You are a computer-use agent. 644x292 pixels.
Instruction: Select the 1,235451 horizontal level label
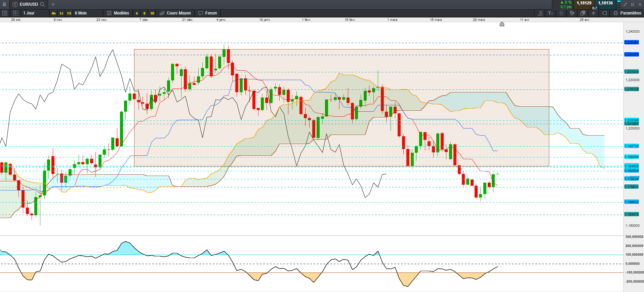(631, 43)
